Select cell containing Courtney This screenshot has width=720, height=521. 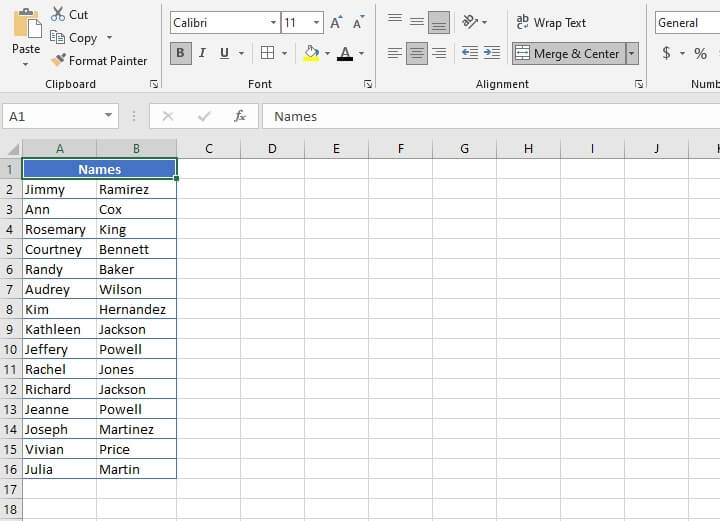pos(59,249)
